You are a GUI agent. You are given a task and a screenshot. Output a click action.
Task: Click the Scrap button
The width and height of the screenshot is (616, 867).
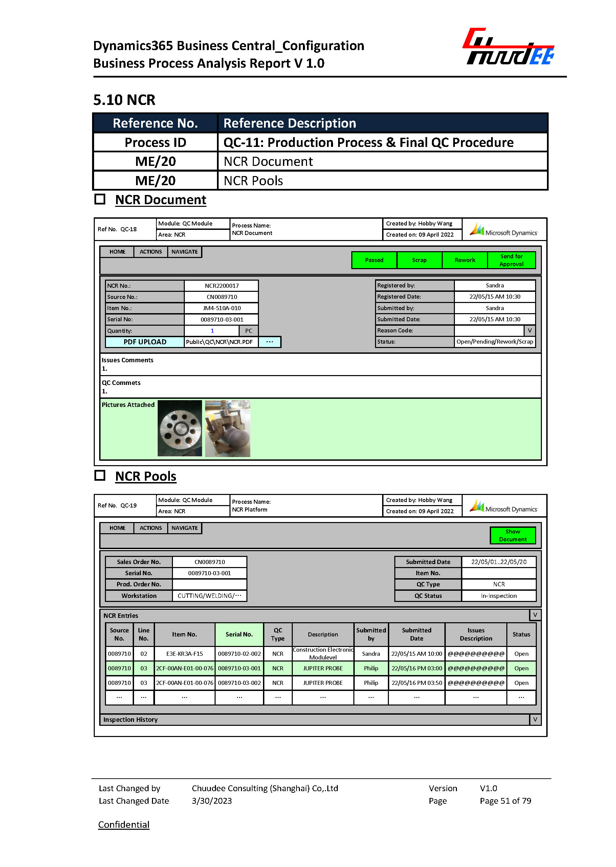pyautogui.click(x=419, y=260)
